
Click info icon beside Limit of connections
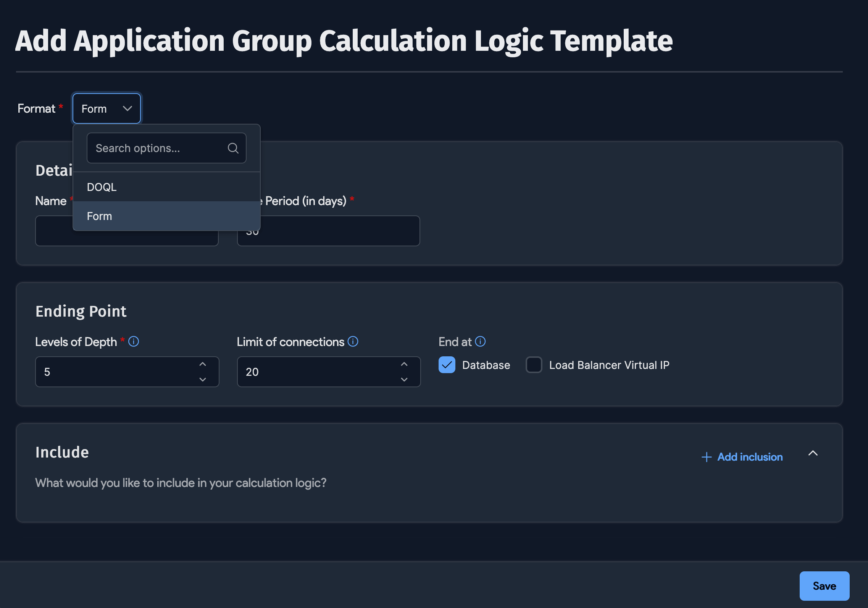point(353,341)
